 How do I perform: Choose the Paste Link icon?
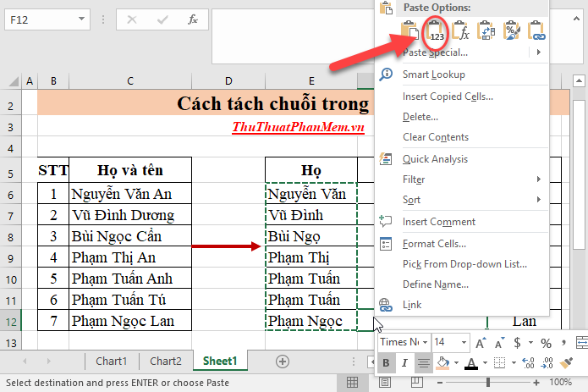(x=536, y=32)
